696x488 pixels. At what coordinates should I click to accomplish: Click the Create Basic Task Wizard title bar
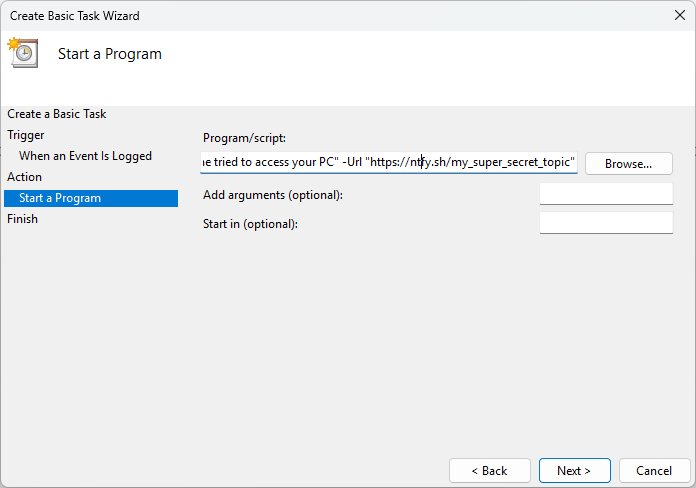click(300, 15)
